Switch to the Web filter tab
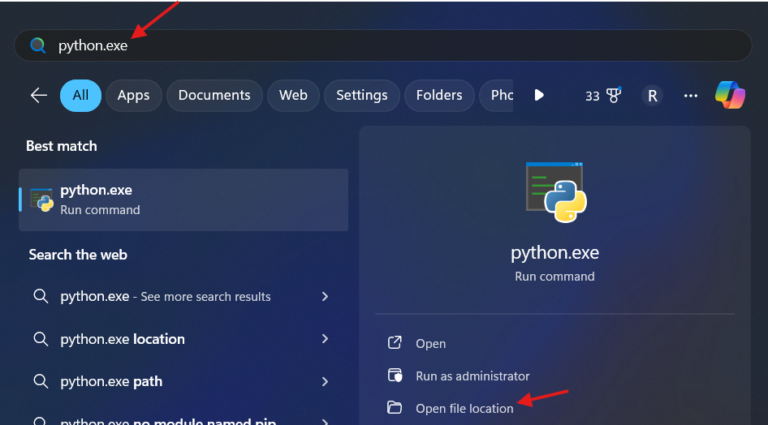 coord(293,95)
